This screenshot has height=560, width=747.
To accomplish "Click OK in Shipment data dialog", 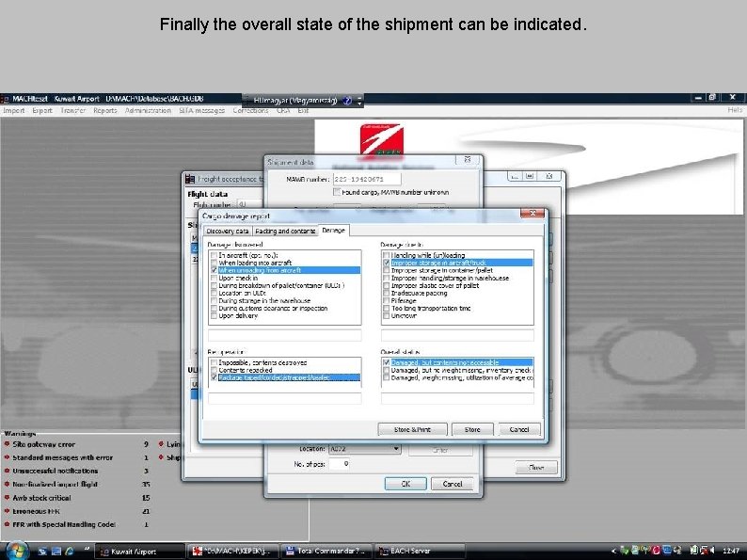I will (405, 484).
